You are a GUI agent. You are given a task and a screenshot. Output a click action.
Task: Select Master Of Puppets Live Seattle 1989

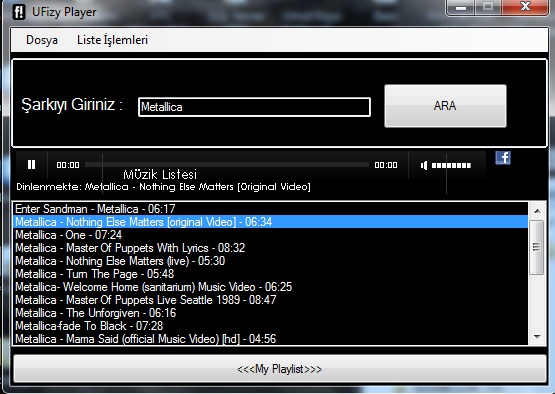pyautogui.click(x=270, y=300)
